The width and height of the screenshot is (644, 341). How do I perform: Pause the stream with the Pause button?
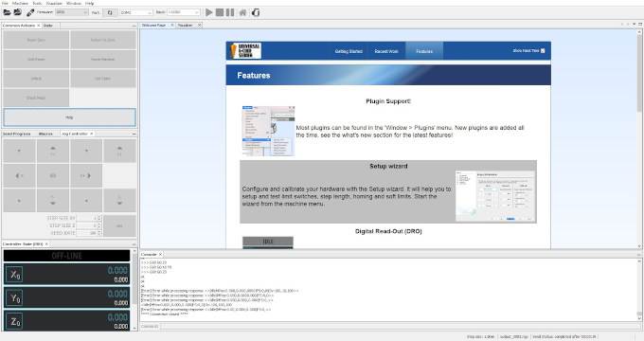(230, 12)
